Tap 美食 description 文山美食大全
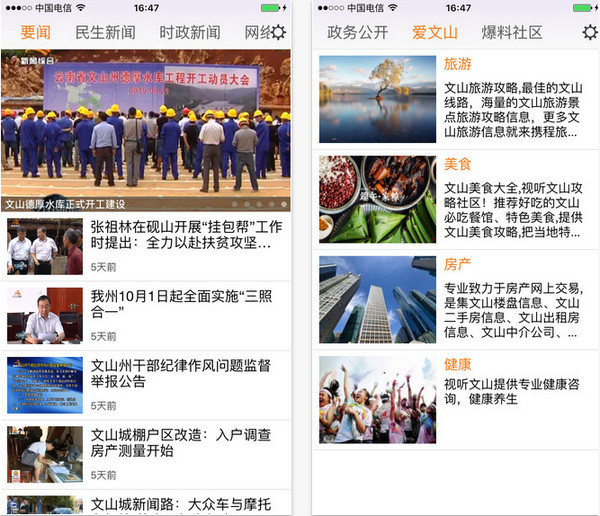Screen dimensions: 600x516 513,210
